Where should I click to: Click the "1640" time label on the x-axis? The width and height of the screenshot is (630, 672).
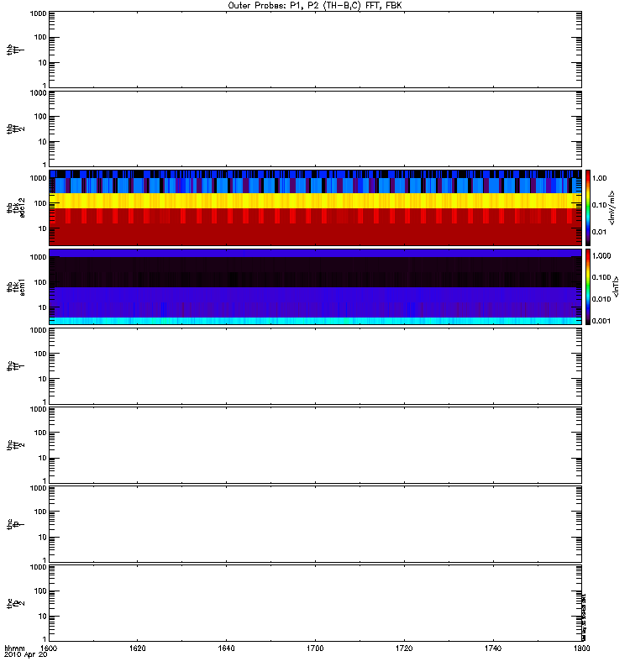226,648
